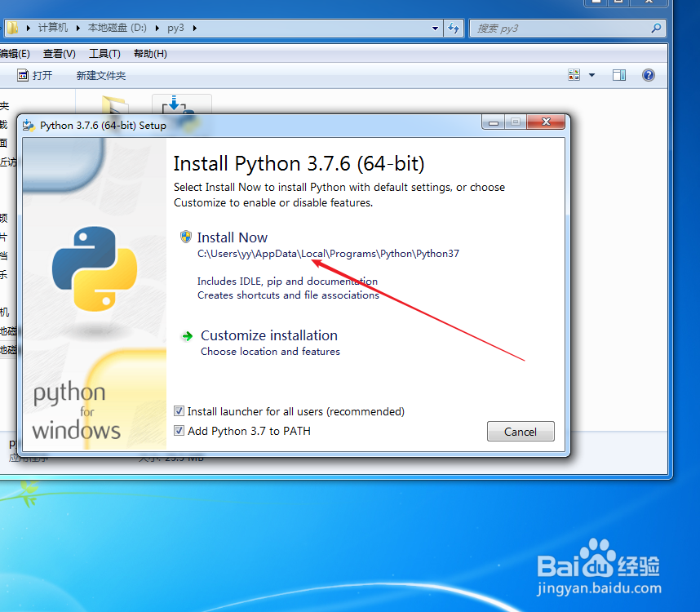Click 'Creates shortcuts and file associations' text
Screen dimensions: 700x612
click(288, 295)
